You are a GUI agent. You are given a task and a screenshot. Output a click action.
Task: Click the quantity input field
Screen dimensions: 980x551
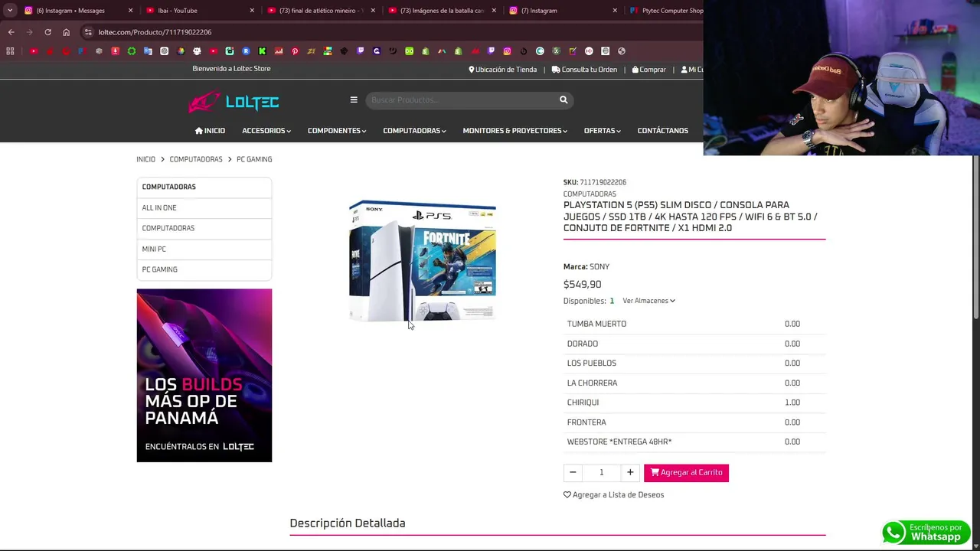click(602, 473)
